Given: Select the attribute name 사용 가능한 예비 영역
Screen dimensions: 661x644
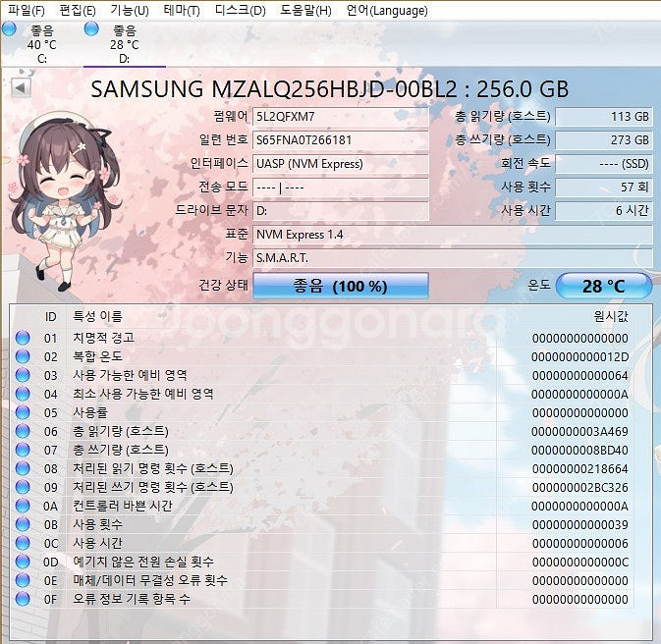Looking at the screenshot, I should coord(130,375).
